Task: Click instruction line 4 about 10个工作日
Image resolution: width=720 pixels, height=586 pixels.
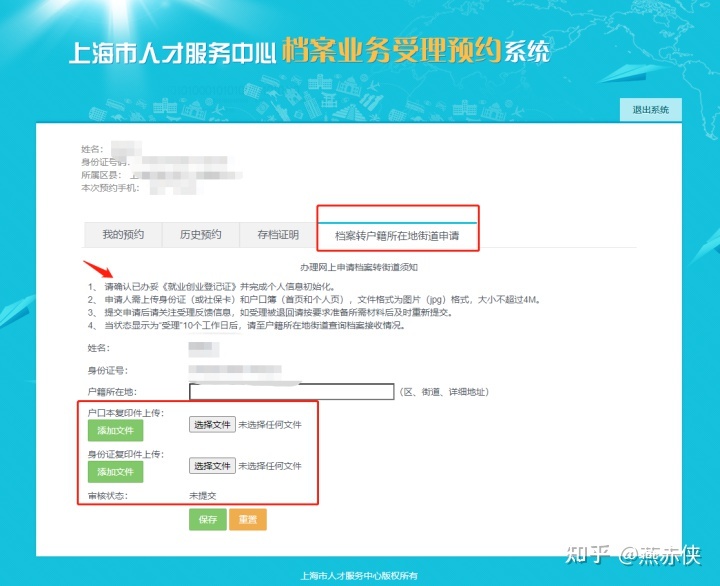Action: 247,325
